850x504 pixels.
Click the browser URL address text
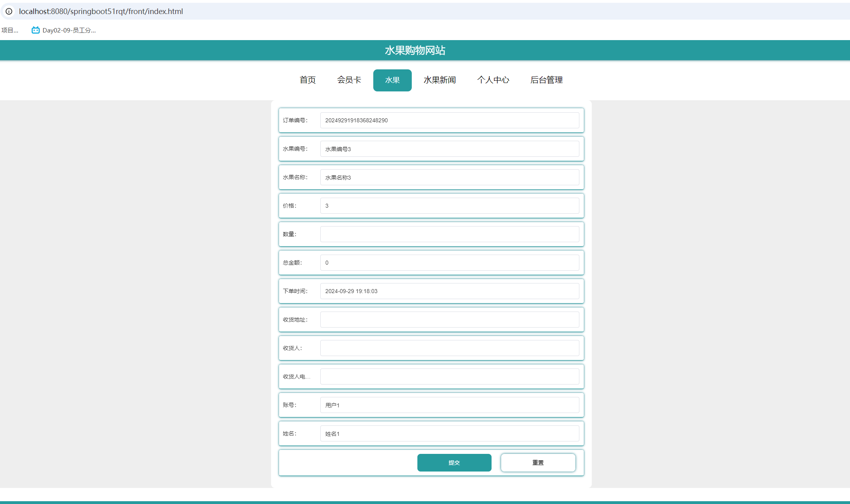point(101,11)
